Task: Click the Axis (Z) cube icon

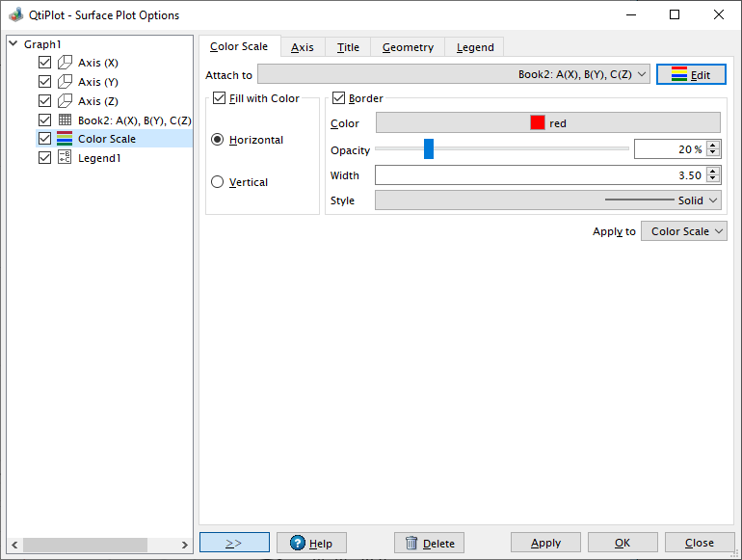Action: (x=65, y=101)
